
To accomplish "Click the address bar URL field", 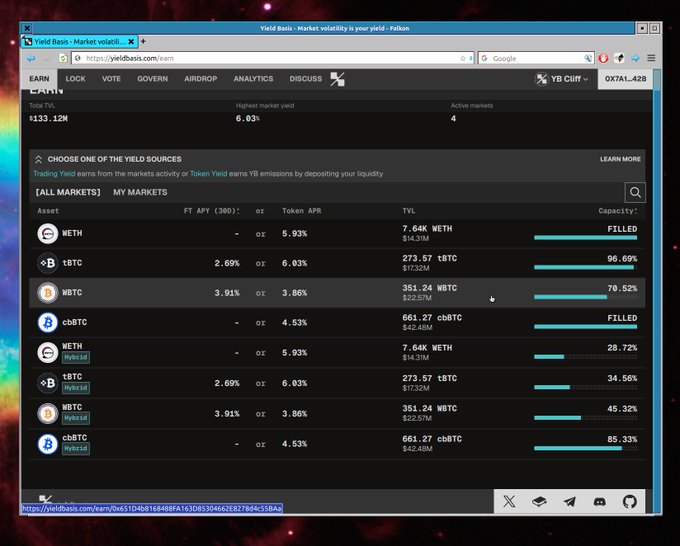I will point(271,58).
